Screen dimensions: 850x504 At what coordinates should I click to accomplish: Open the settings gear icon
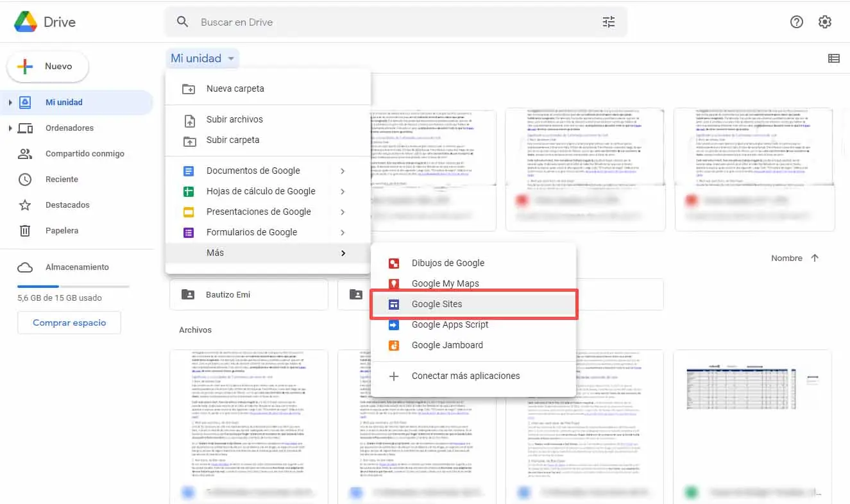[825, 22]
